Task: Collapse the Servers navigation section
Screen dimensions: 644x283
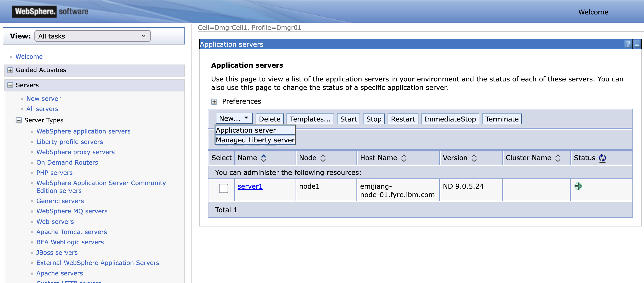Action: (10, 85)
